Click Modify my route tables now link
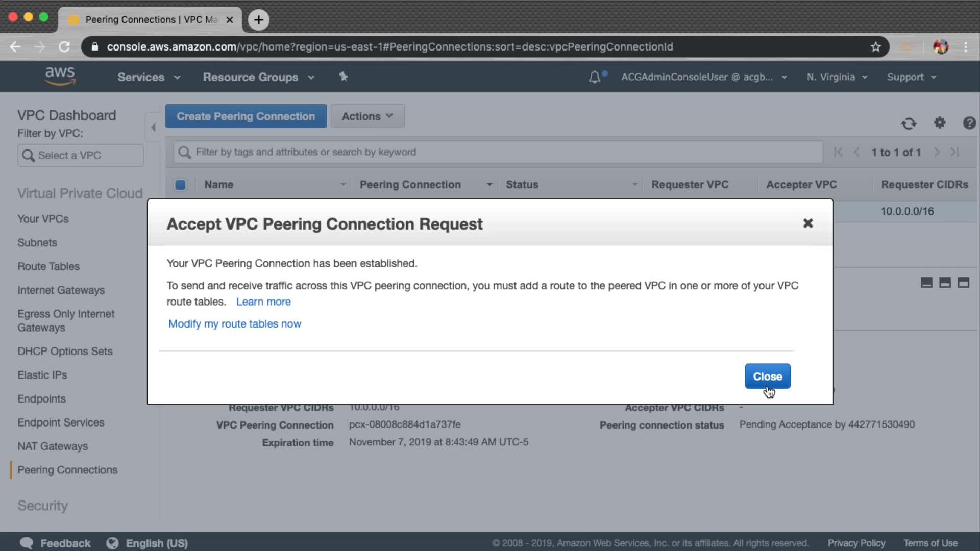The height and width of the screenshot is (551, 980). click(235, 324)
